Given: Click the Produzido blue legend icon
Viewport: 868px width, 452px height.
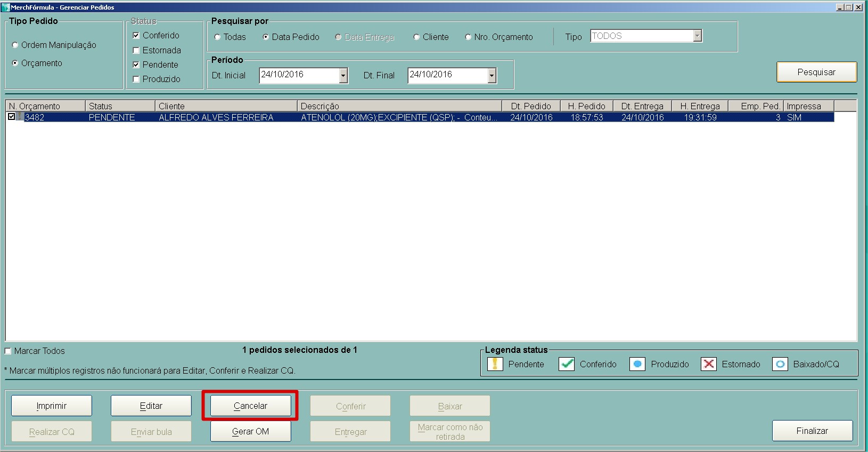Looking at the screenshot, I should [637, 364].
